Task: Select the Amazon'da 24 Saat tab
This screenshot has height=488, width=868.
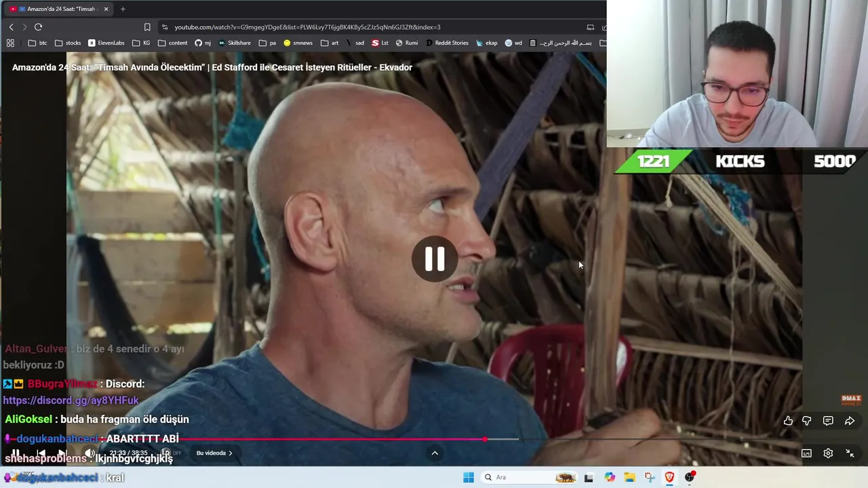Action: 58,9
